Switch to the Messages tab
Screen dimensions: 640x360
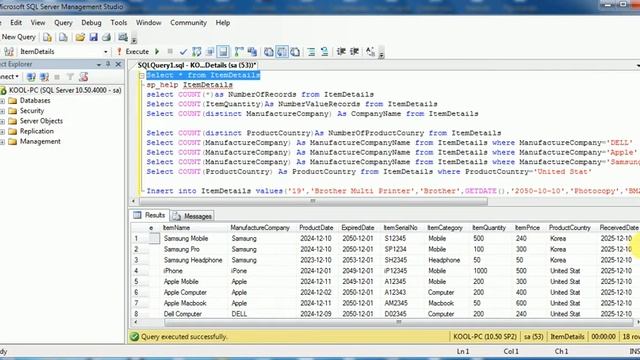click(192, 216)
